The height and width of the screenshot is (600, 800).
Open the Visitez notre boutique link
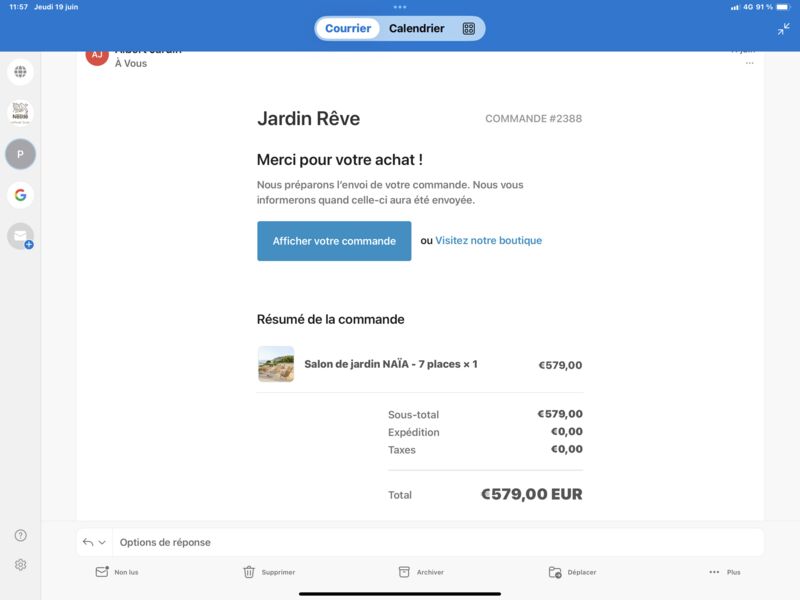point(488,240)
